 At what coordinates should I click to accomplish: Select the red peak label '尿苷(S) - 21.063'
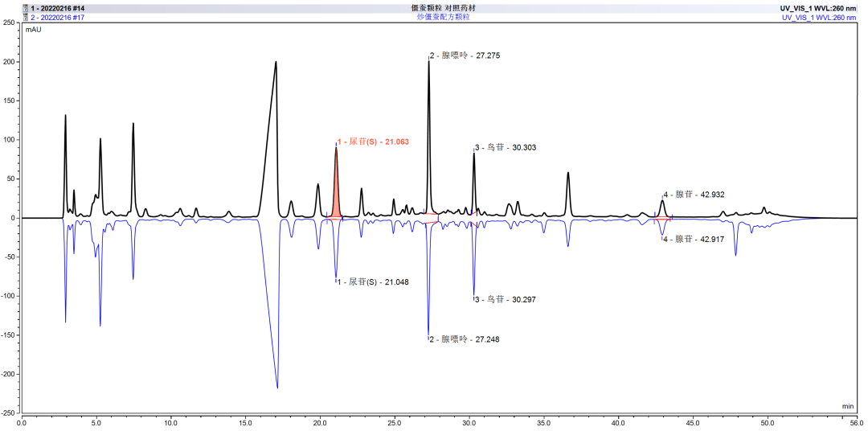(x=374, y=142)
